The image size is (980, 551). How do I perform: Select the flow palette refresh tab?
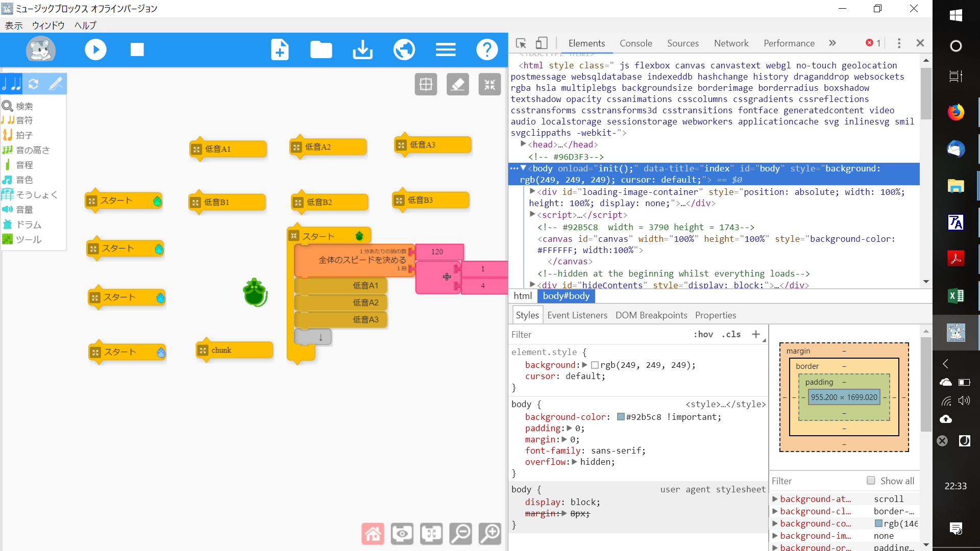(x=33, y=84)
